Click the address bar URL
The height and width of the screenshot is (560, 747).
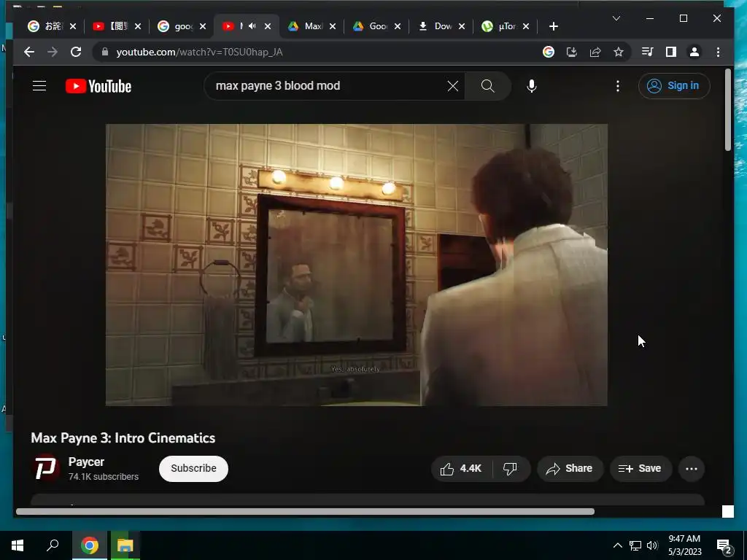point(199,52)
